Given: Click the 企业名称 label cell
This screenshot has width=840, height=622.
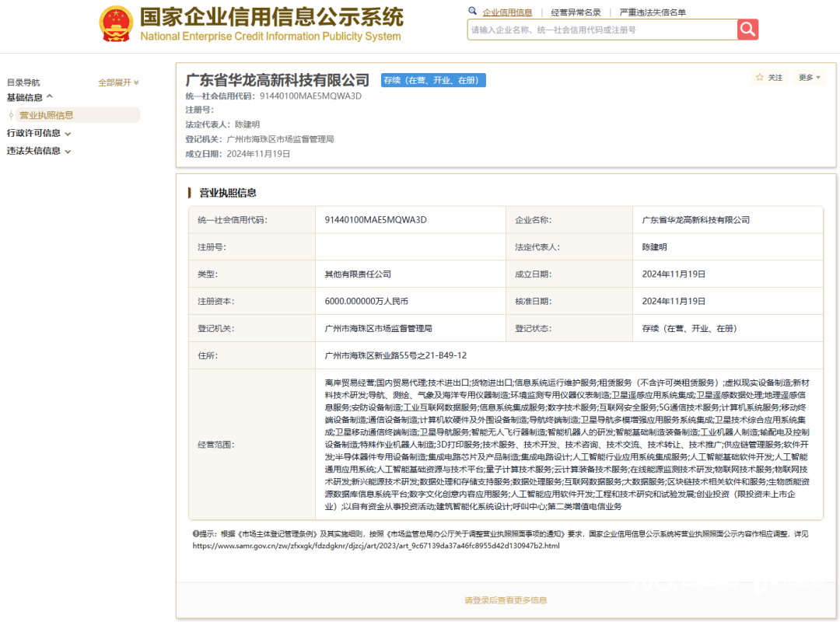Looking at the screenshot, I should pos(569,220).
